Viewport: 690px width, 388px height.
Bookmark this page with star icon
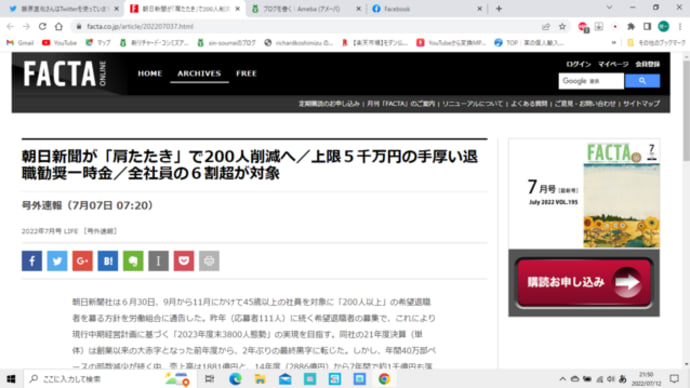562,26
